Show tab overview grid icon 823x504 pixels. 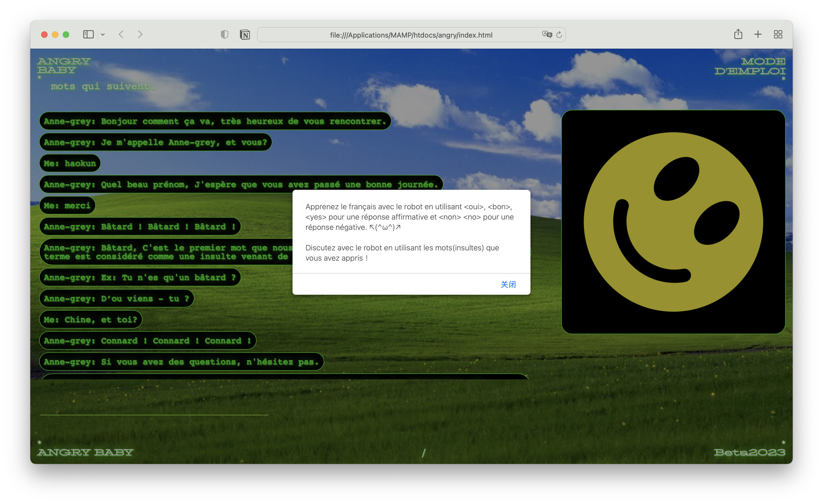click(778, 34)
